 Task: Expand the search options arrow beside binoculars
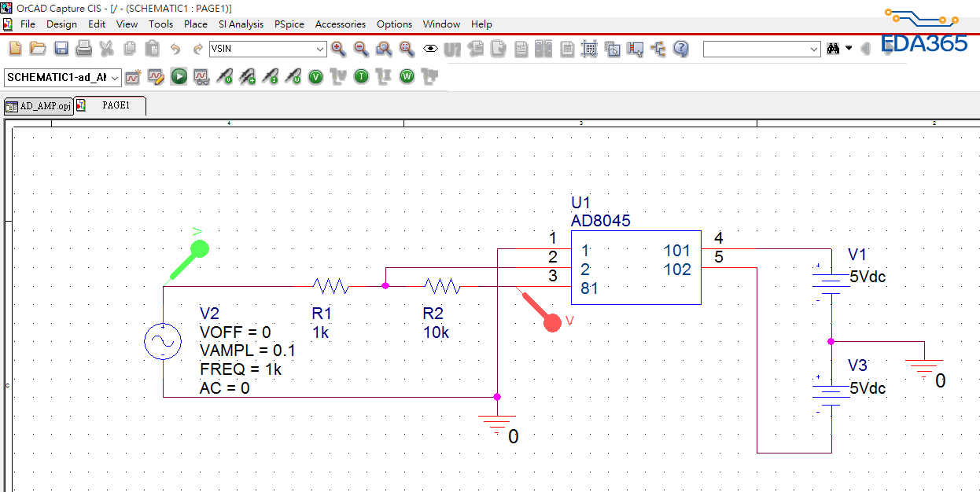[849, 49]
